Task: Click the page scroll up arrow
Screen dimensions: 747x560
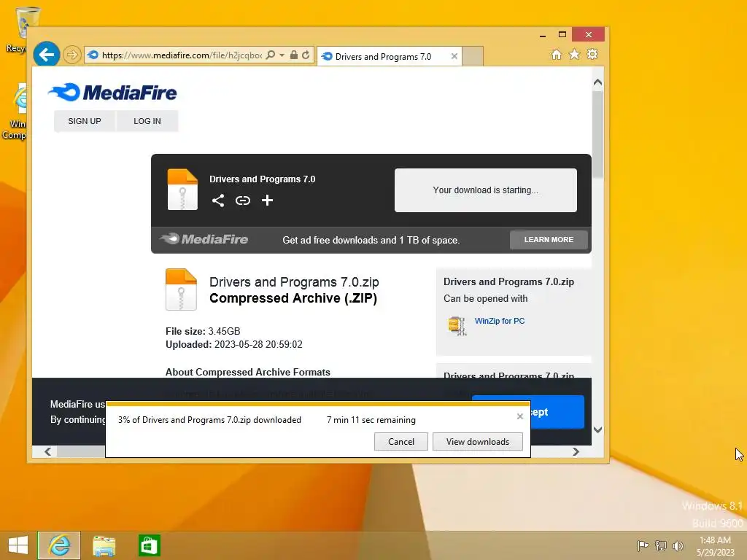Action: click(598, 82)
